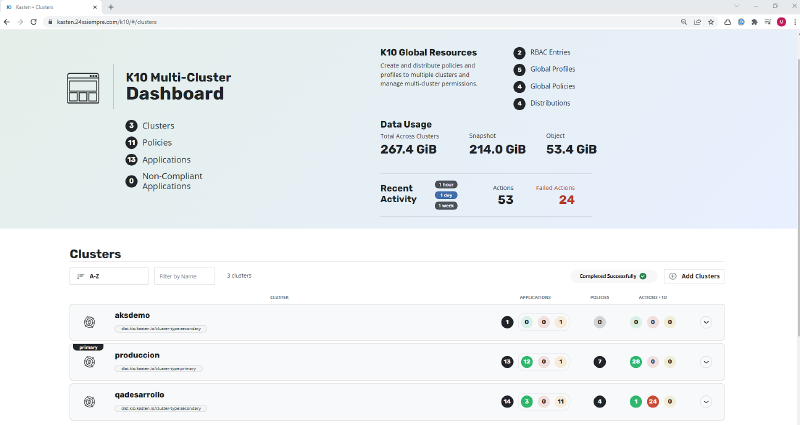This screenshot has height=425, width=800.
Task: Click the plus icon in Add Clusters
Action: point(672,276)
